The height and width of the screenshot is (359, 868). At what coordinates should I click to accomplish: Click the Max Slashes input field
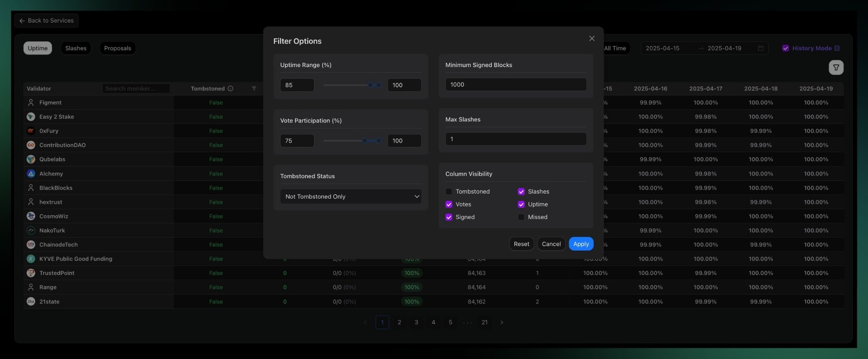[x=516, y=139]
